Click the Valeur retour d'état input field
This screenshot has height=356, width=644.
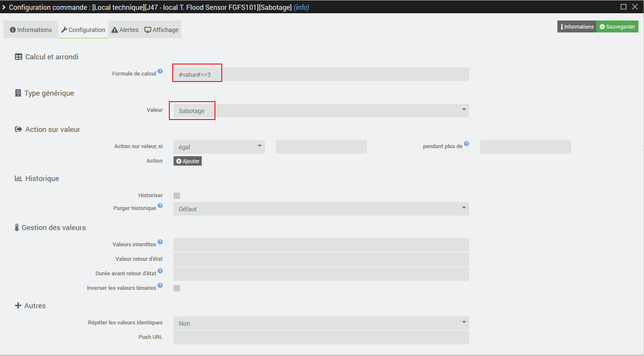coord(321,260)
